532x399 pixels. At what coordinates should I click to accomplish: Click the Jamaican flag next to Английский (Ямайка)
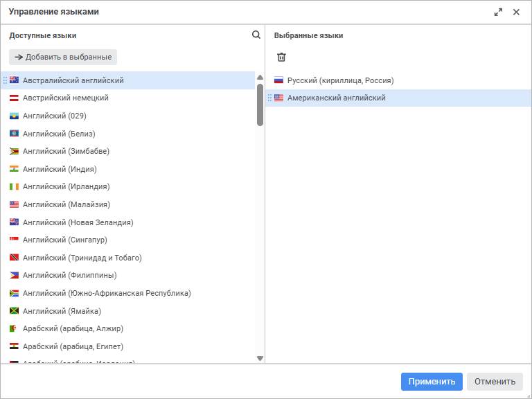click(14, 311)
